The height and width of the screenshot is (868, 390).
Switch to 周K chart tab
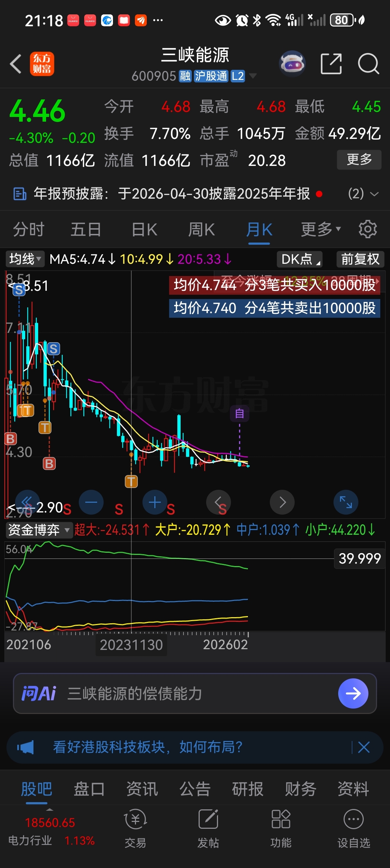[x=201, y=229]
